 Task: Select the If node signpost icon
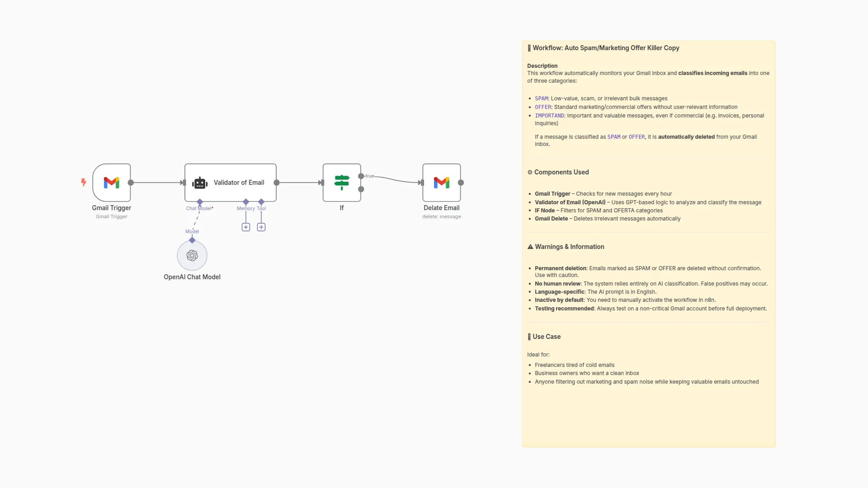tap(342, 183)
